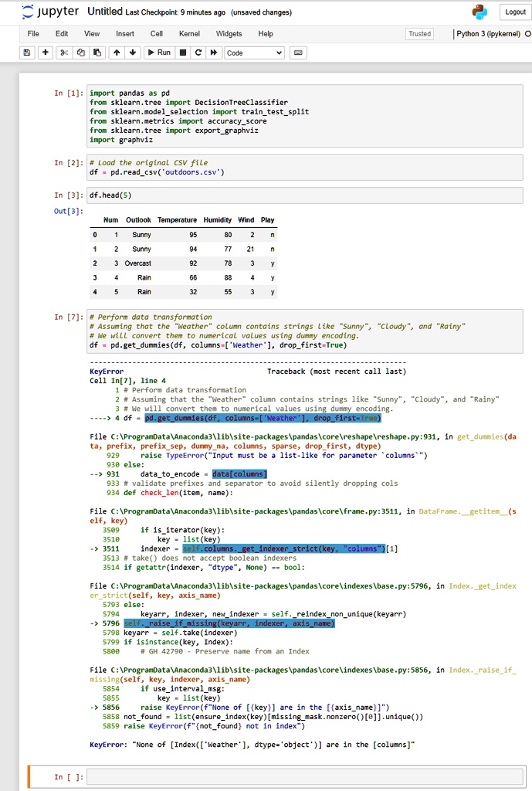Click Humidity value 88 in row 3
Viewport: 532px width, 791px height.
tap(228, 277)
